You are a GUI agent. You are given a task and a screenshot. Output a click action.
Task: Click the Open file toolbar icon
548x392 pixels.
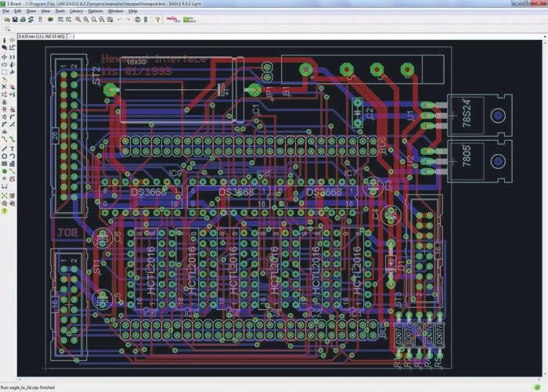coord(7,20)
